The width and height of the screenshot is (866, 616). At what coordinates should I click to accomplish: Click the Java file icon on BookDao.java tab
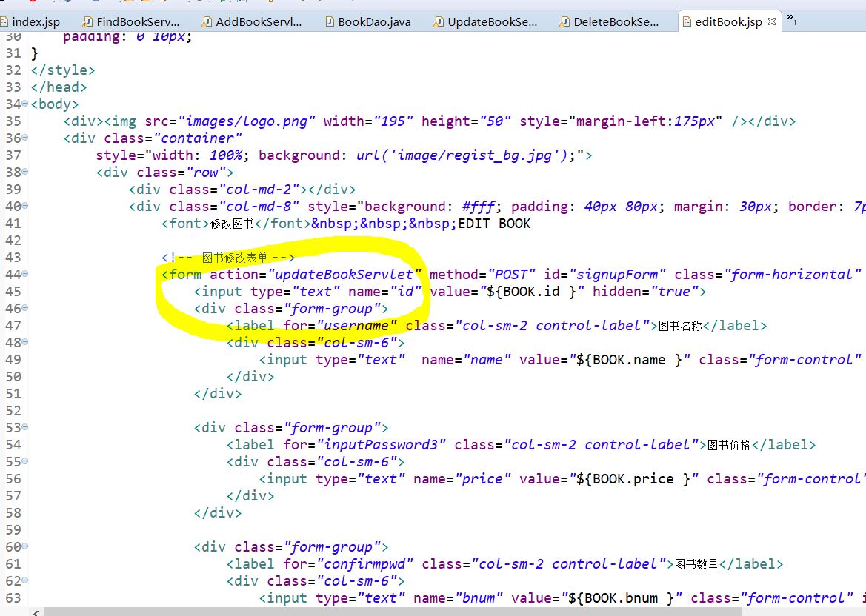[328, 21]
